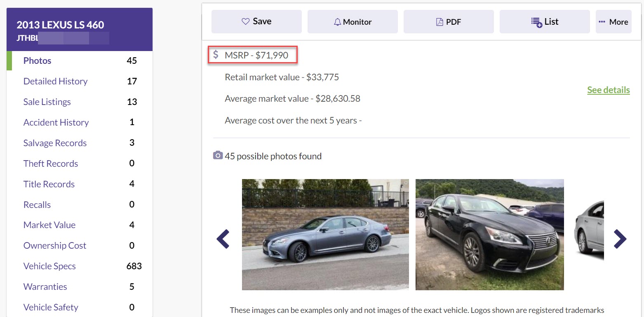This screenshot has width=644, height=317.
Task: Click the bell icon on the Monitor button
Action: click(x=338, y=22)
